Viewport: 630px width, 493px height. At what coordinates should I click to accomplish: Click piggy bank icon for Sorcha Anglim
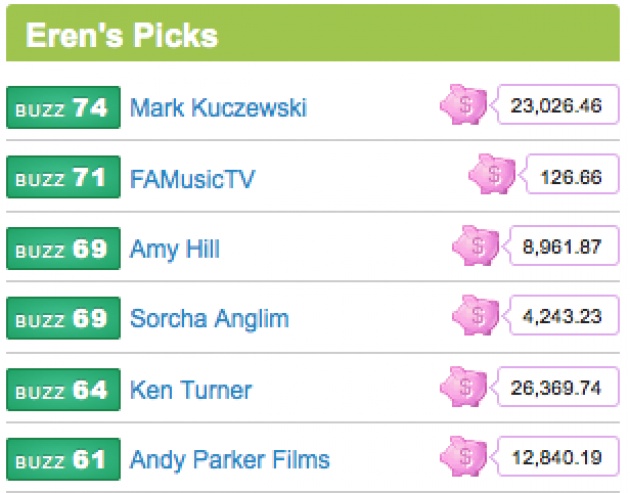(x=476, y=315)
